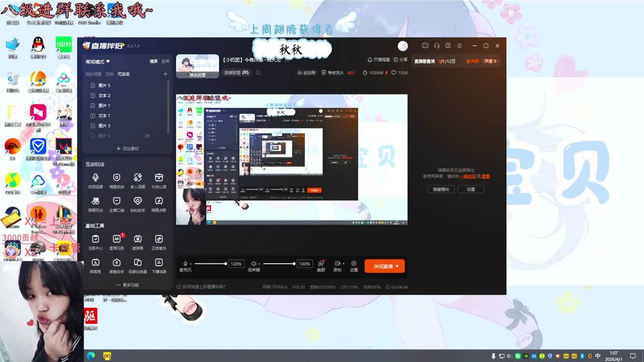
Task: Mute the 扬声器 speaker icon
Action: point(254,263)
